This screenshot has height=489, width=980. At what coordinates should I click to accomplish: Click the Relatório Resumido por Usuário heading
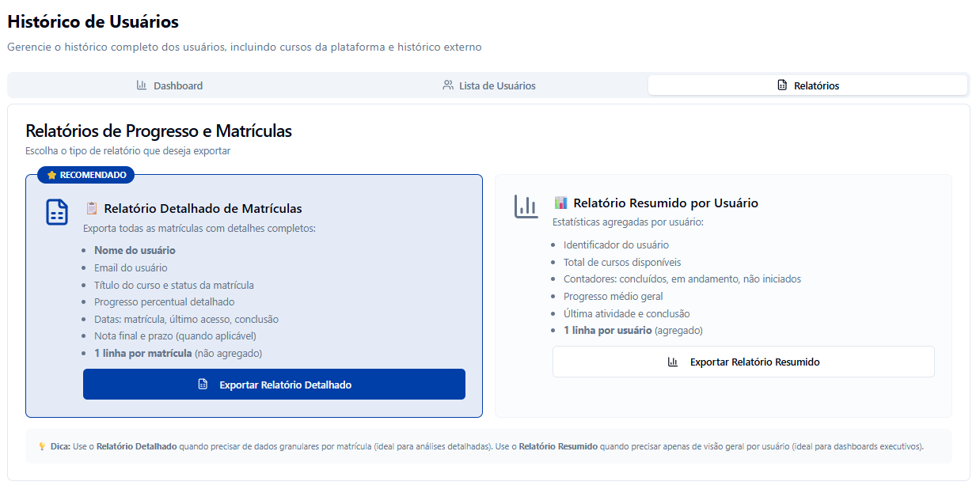(x=666, y=203)
